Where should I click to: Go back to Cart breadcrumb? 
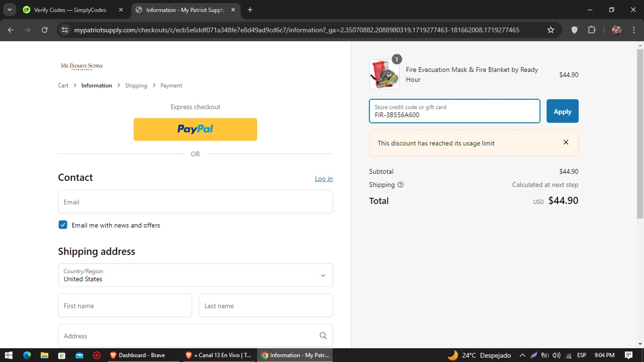point(63,85)
